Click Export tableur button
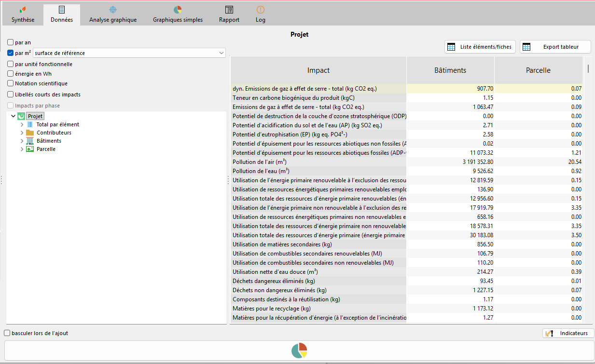Viewport: 595px width, 364px height. click(x=555, y=47)
